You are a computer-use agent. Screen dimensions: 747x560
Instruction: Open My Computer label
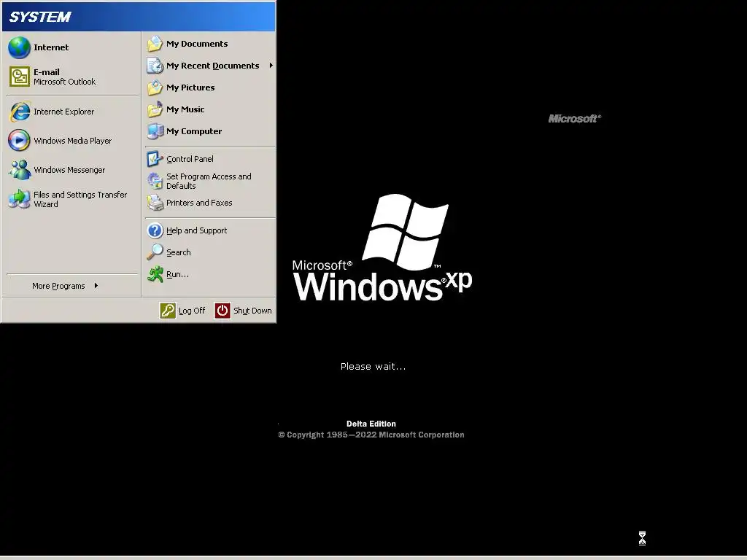pyautogui.click(x=194, y=131)
